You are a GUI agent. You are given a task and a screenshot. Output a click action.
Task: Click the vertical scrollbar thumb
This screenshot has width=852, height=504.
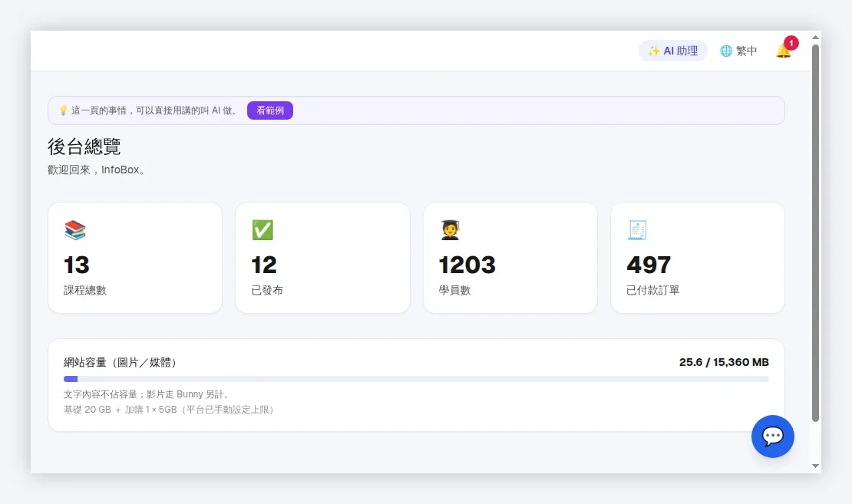pos(815,233)
